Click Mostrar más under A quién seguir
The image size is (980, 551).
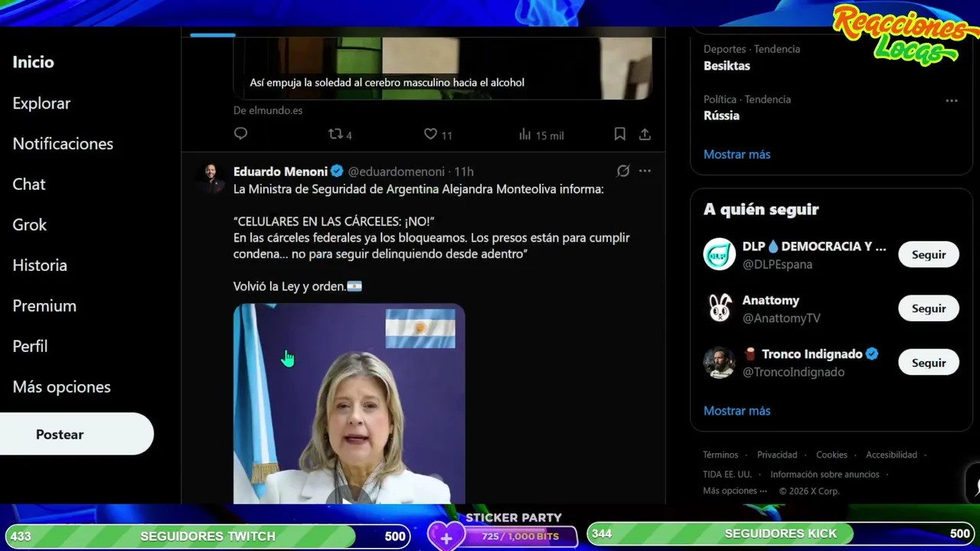(737, 411)
